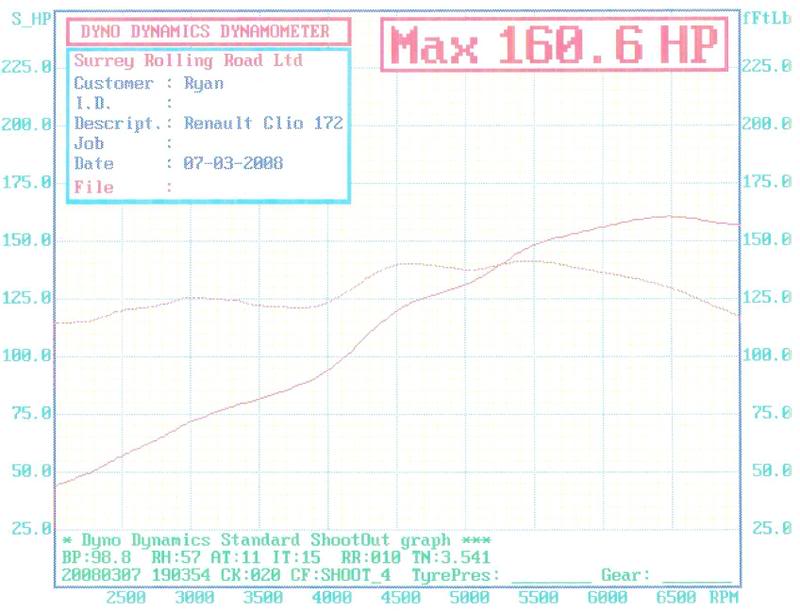800x611 pixels.
Task: Click the 'Max 160.6 HP' readout
Action: (x=554, y=44)
